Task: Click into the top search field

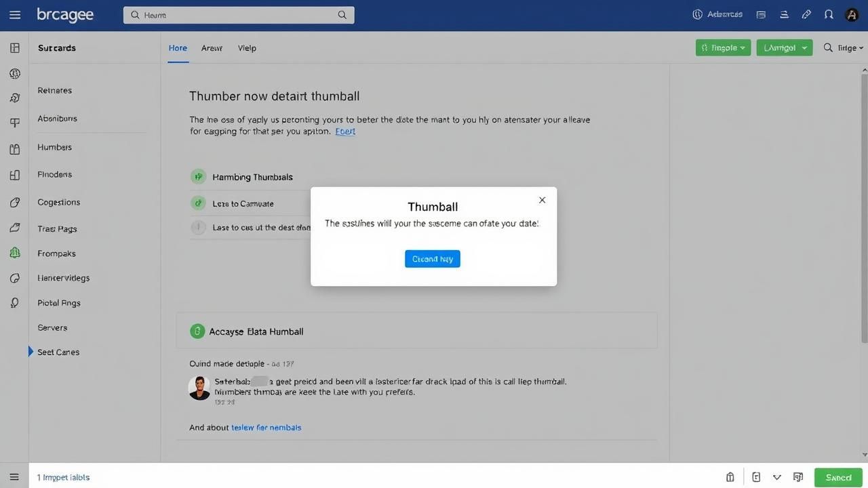Action: point(239,15)
